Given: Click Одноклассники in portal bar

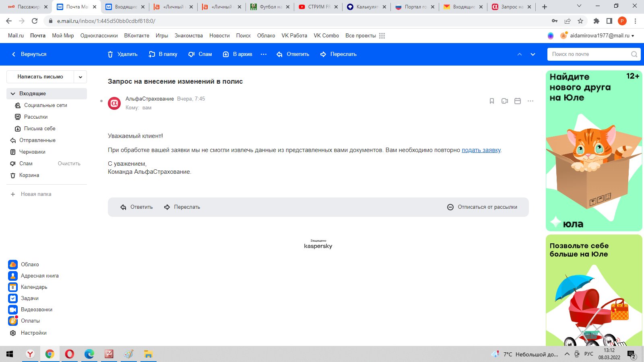Looking at the screenshot, I should tap(99, 36).
